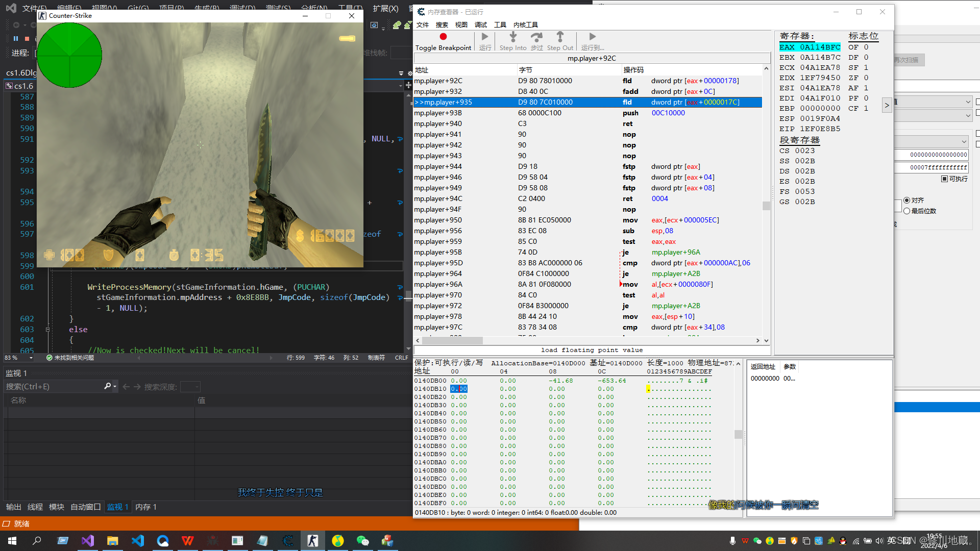The image size is (980, 551).
Task: Open File Explorer from the taskbar
Action: pyautogui.click(x=112, y=541)
